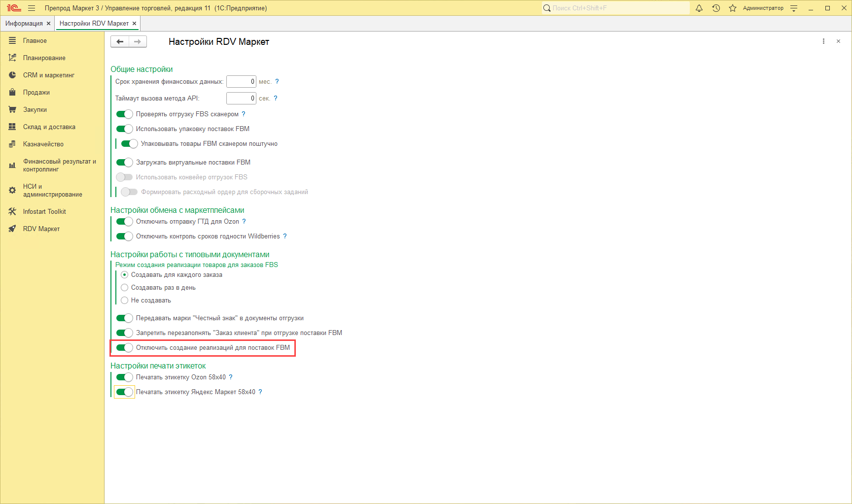
Task: Select Создавать раз в день option
Action: tap(124, 287)
